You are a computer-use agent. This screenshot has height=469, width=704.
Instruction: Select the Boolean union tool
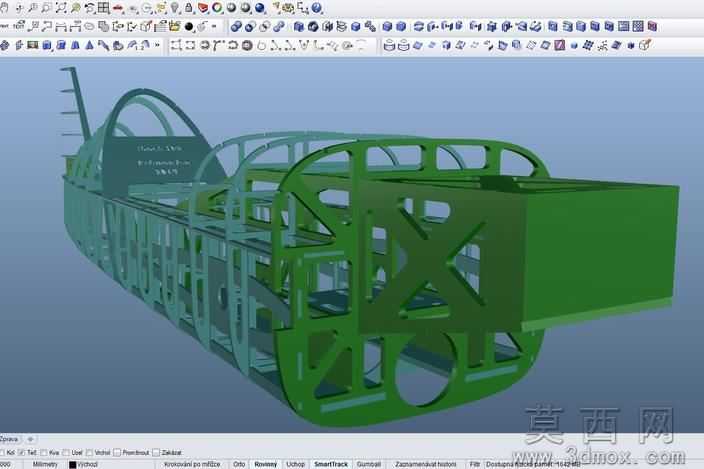click(236, 26)
